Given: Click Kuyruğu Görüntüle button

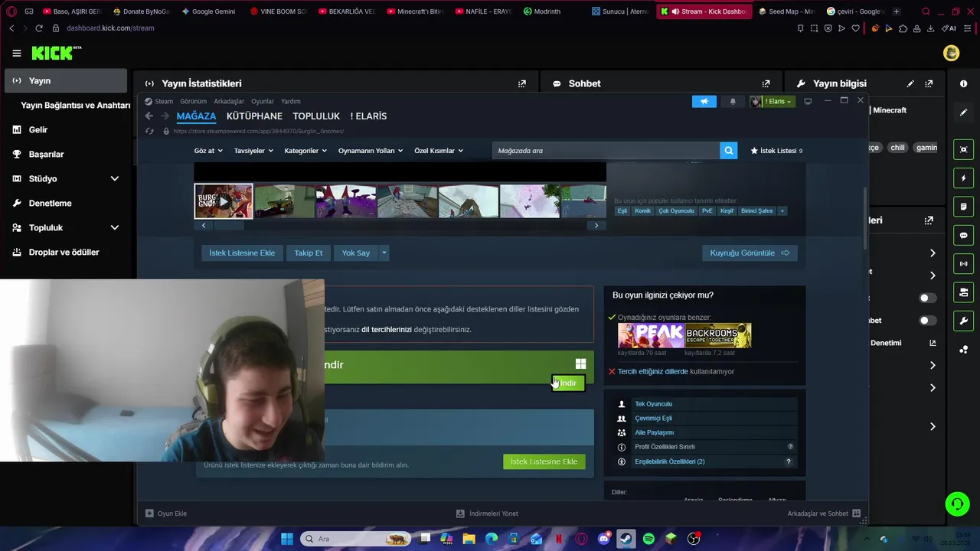Looking at the screenshot, I should (x=750, y=253).
